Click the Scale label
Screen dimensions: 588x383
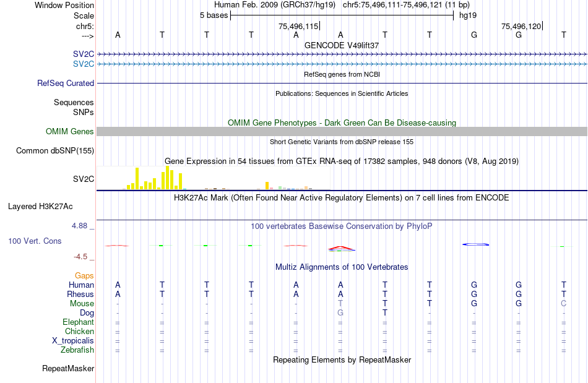click(84, 15)
